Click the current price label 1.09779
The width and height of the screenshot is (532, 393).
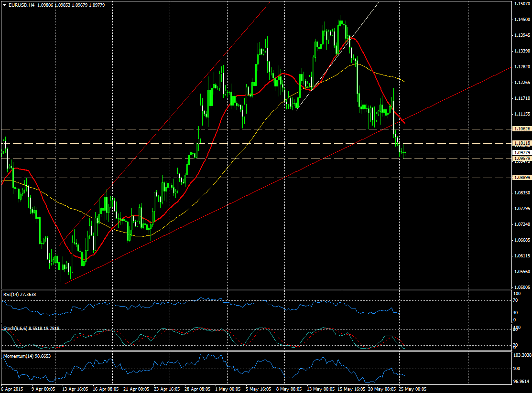click(x=521, y=153)
